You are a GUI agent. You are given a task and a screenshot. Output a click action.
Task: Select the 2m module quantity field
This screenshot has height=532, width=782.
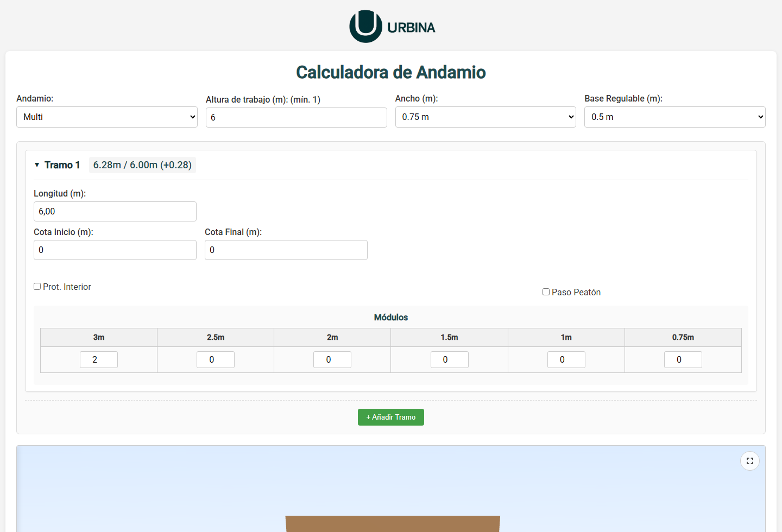[x=332, y=360]
